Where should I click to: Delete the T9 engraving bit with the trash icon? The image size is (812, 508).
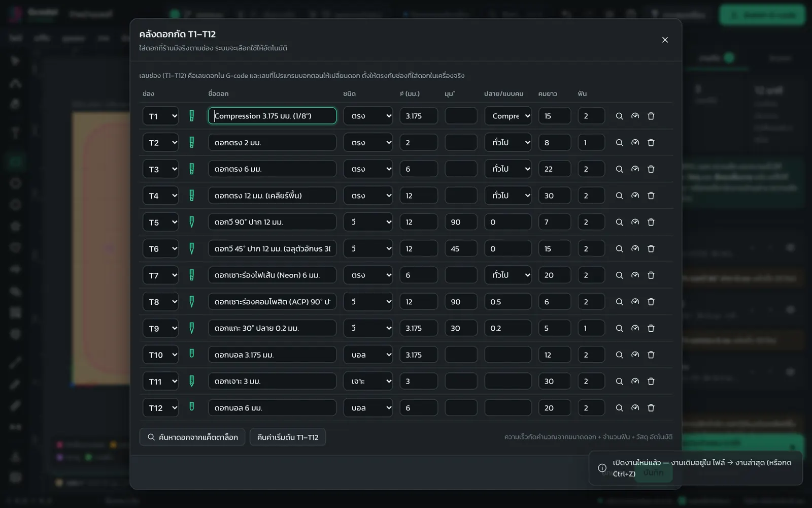(x=651, y=328)
